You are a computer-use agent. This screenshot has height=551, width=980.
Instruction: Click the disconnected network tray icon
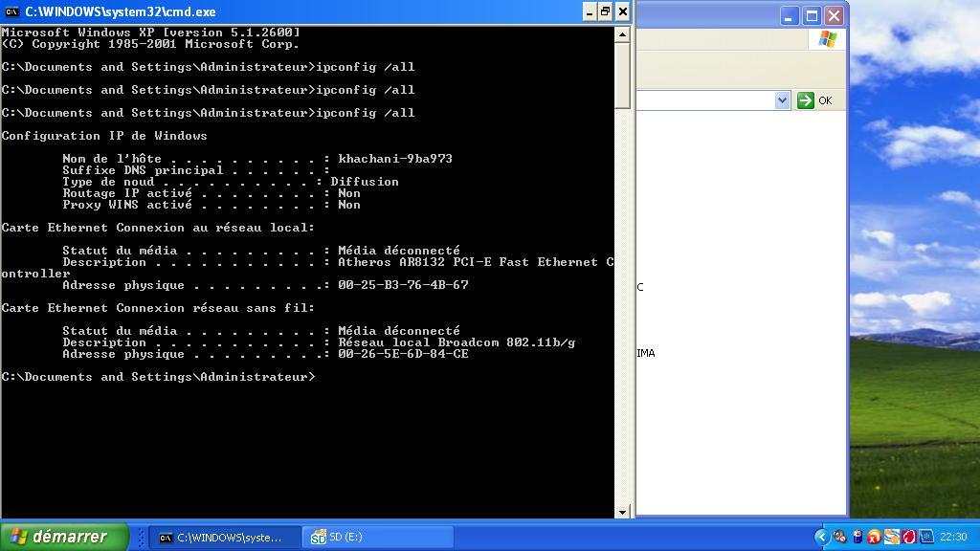[x=839, y=537]
